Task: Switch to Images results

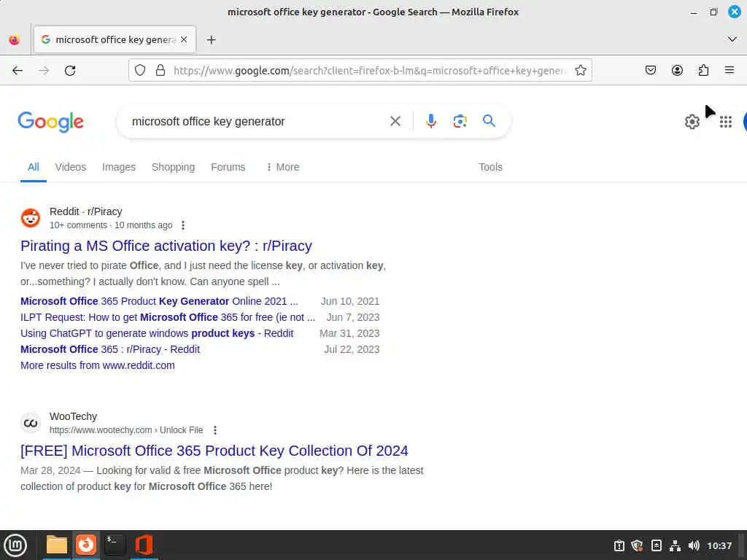Action: coord(119,167)
